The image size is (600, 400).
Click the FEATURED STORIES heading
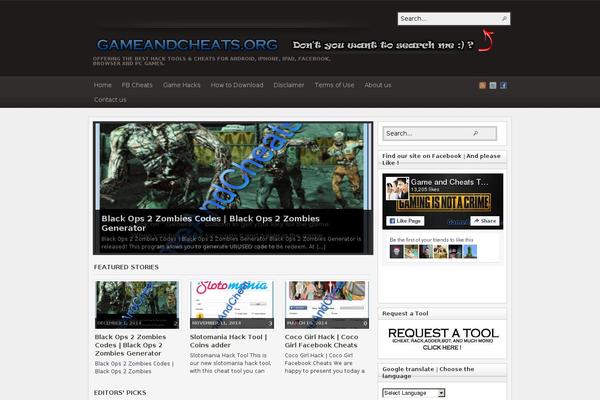126,267
